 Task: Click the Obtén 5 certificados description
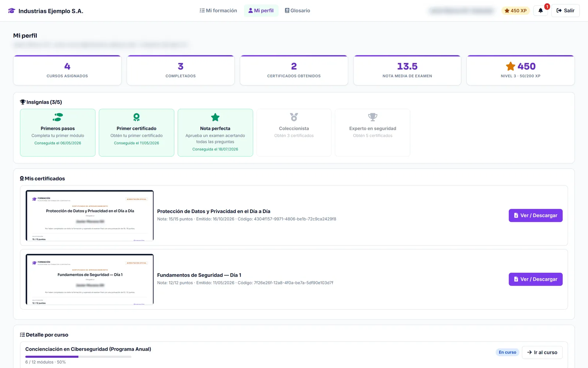[x=373, y=136]
